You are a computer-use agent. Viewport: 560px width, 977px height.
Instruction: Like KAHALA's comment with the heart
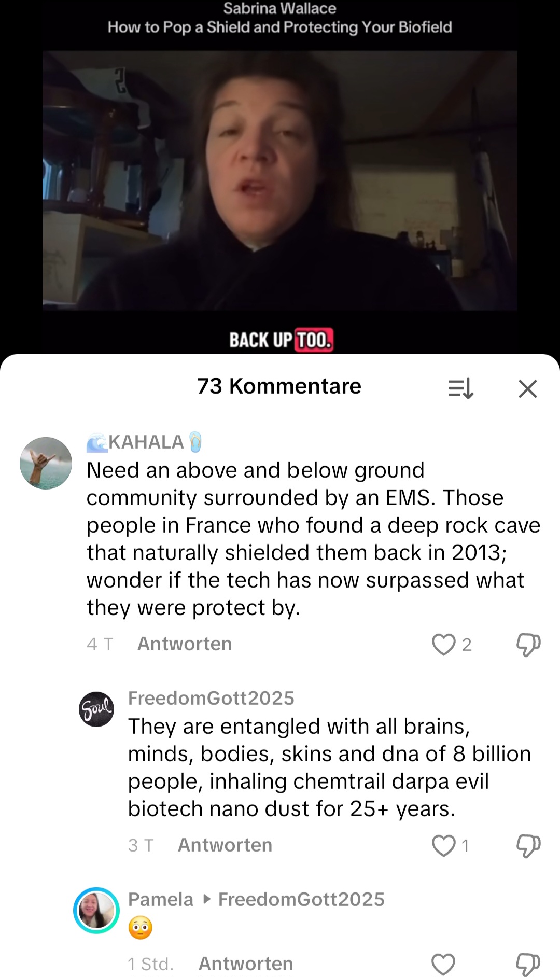point(443,645)
